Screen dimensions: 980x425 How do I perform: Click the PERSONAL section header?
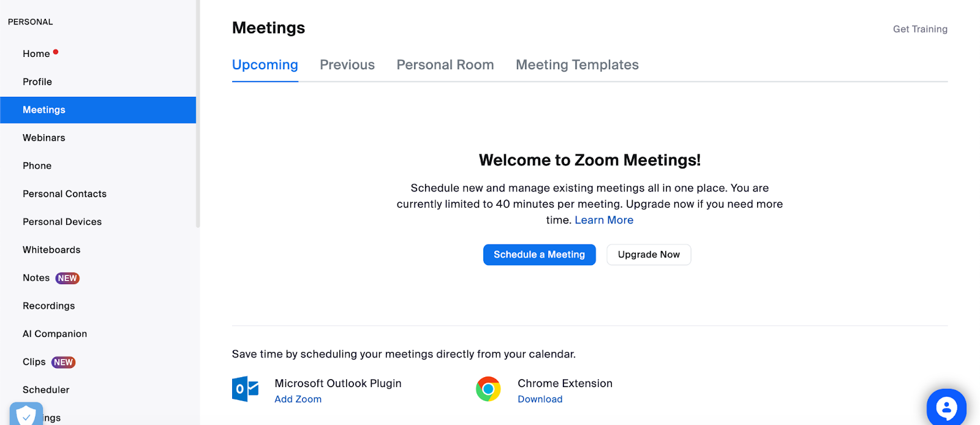click(x=31, y=22)
